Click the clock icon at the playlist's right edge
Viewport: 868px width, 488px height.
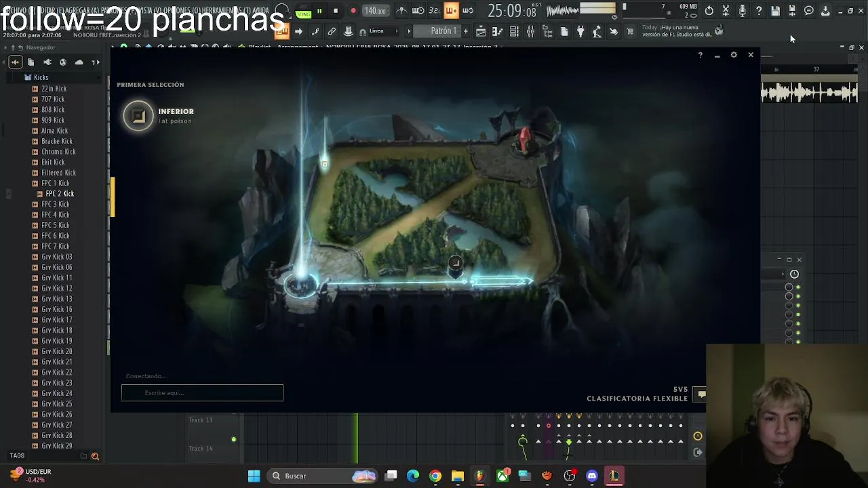[x=698, y=436]
